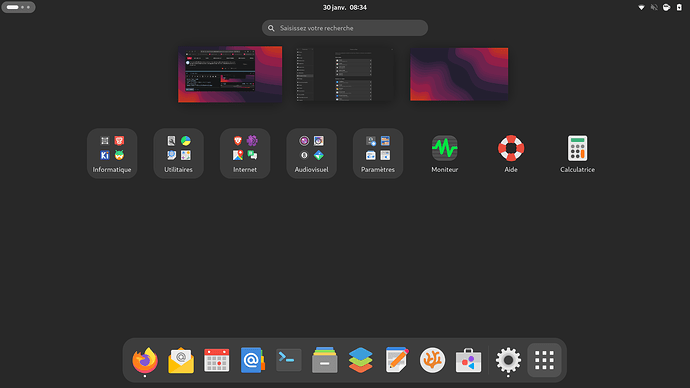Screen dimensions: 690x388
Task: Open the Informatique app folder
Action: [112, 154]
